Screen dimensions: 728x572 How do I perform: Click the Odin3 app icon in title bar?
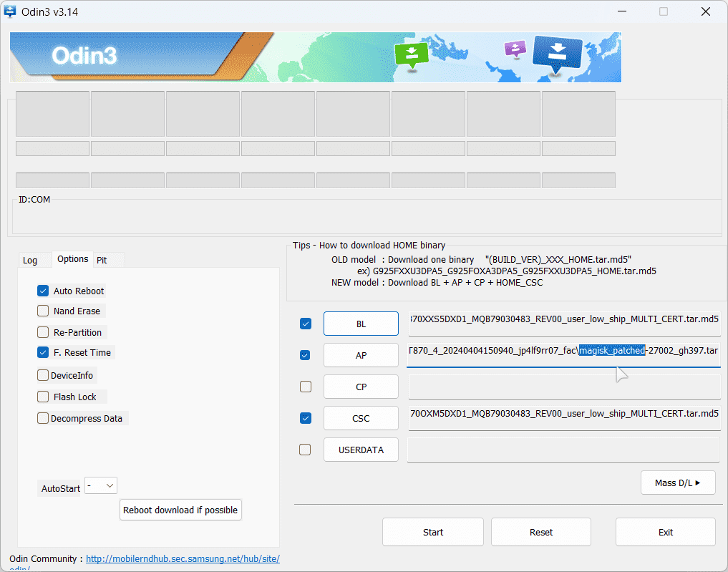pos(10,11)
